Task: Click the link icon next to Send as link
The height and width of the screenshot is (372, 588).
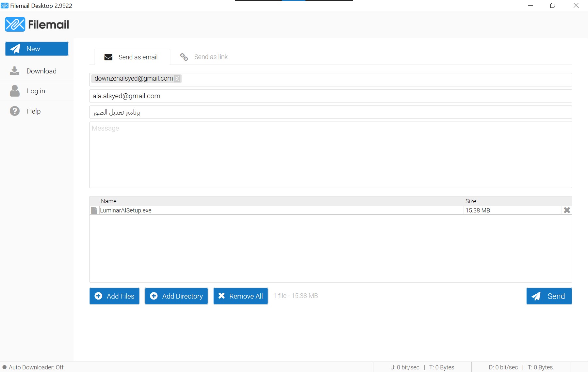Action: tap(184, 57)
